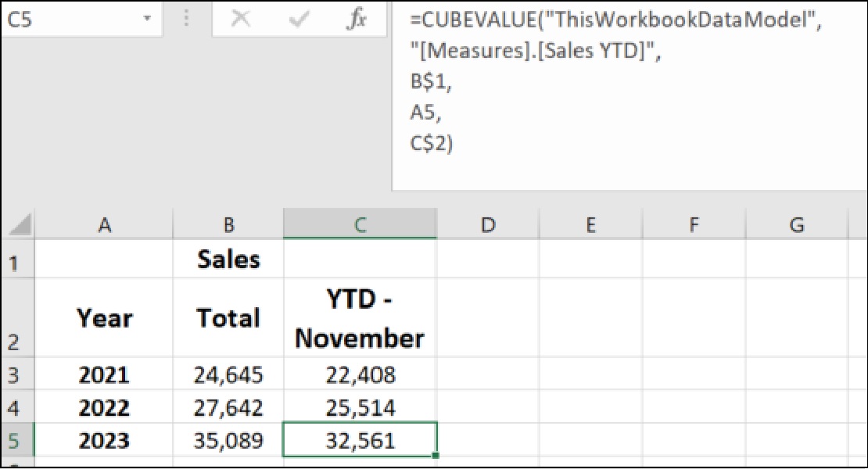868x469 pixels.
Task: Click the "Year" header cell
Action: pos(104,317)
